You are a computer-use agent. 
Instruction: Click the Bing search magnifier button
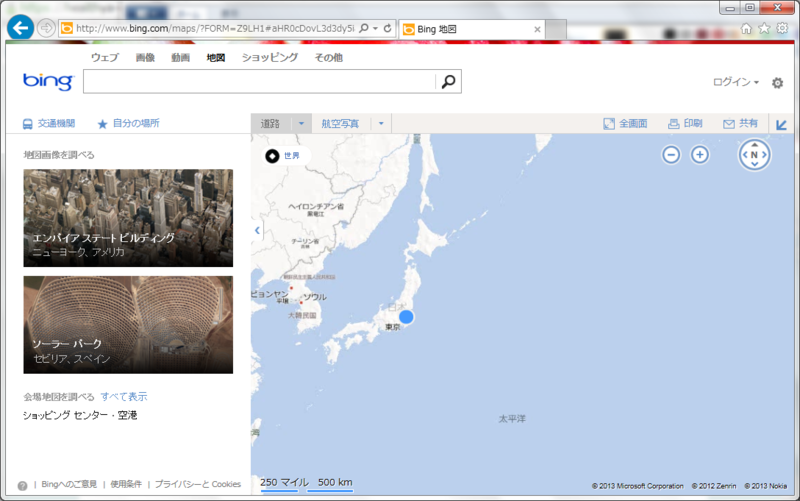(x=448, y=82)
